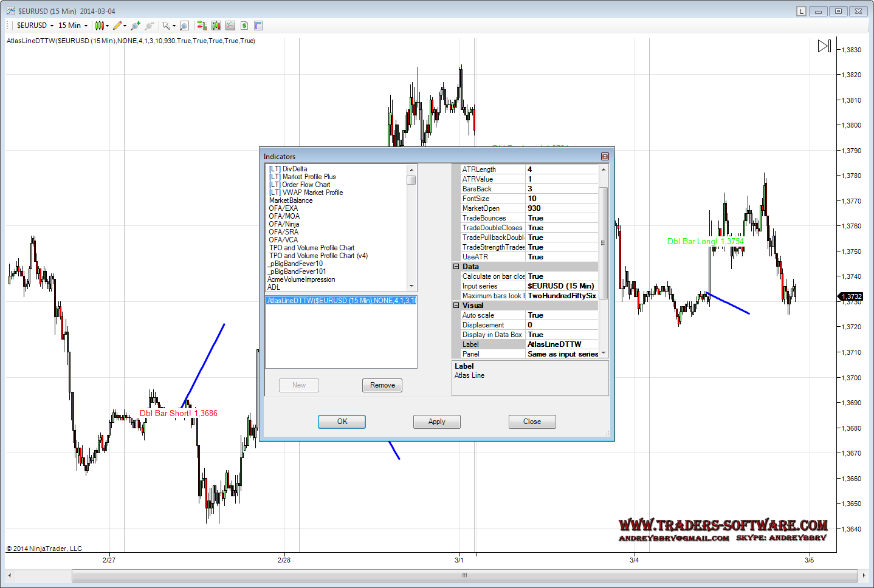Screen dimensions: 874x588
Task: Open the chart style candlestick icon
Action: click(x=99, y=26)
